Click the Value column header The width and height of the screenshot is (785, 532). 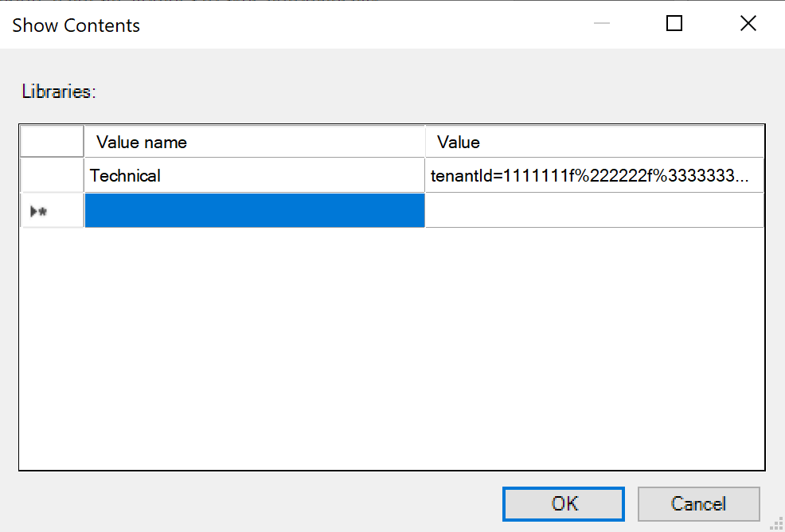pyautogui.click(x=595, y=142)
